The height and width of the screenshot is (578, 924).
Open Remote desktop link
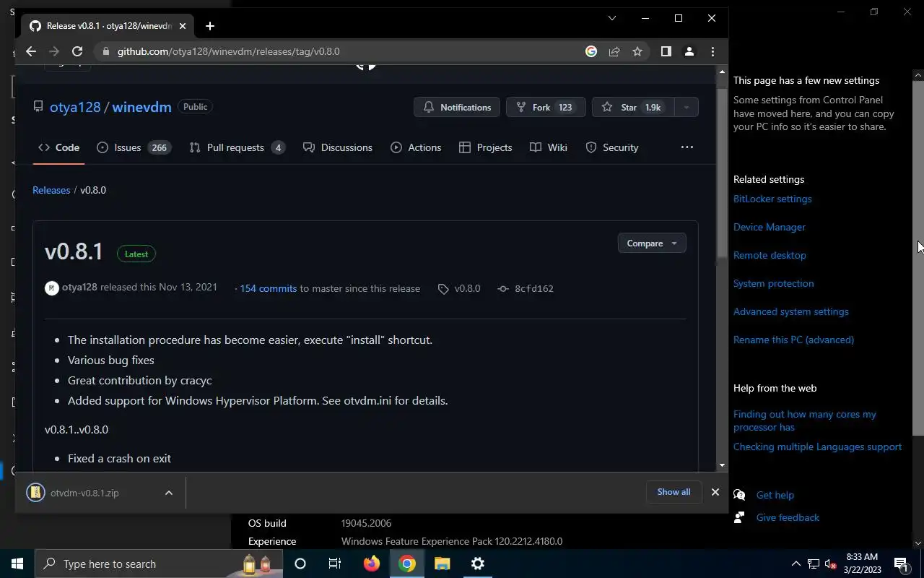[x=770, y=255]
